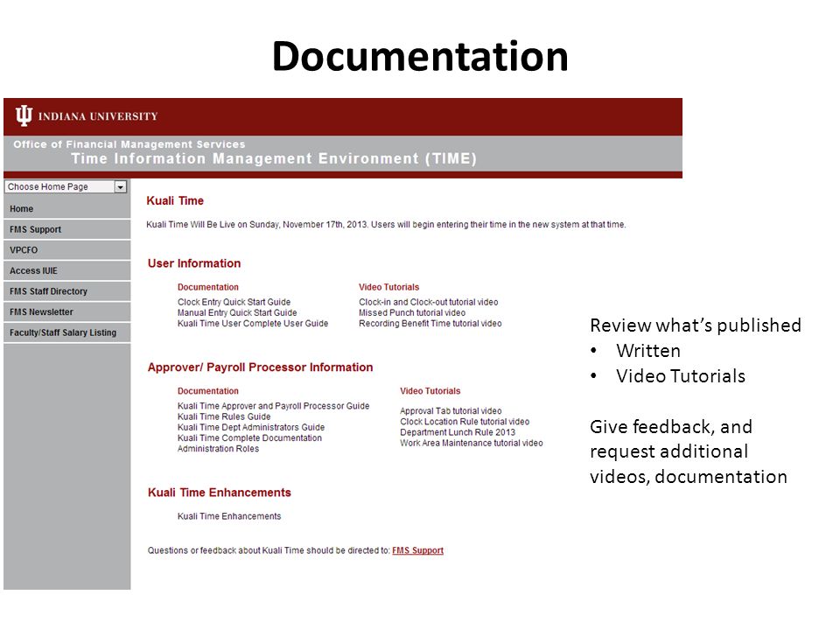
Task: Open Access IUIE sidebar entry
Action: (x=67, y=271)
